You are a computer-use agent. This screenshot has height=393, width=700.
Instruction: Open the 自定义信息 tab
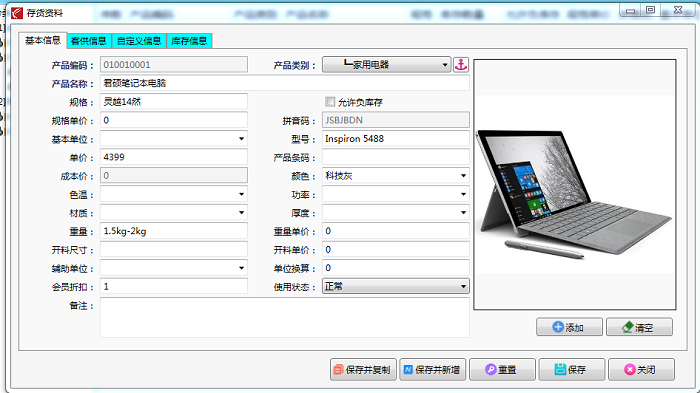pos(139,41)
